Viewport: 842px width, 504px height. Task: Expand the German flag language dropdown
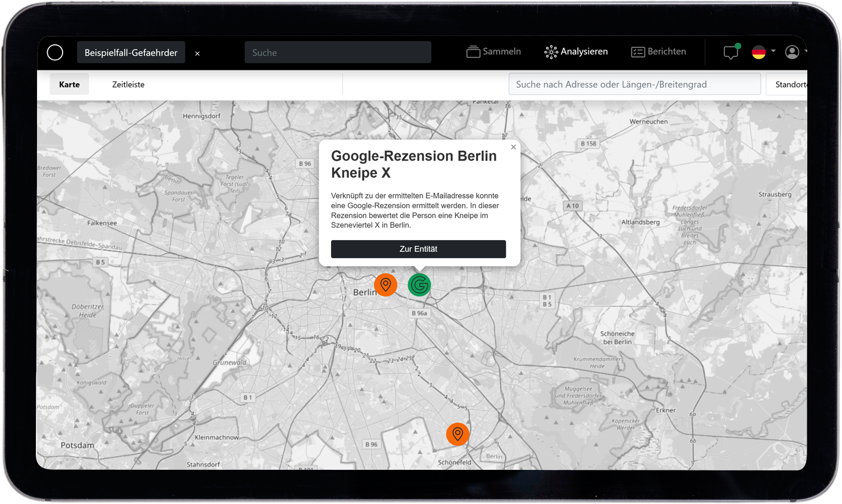(x=763, y=52)
